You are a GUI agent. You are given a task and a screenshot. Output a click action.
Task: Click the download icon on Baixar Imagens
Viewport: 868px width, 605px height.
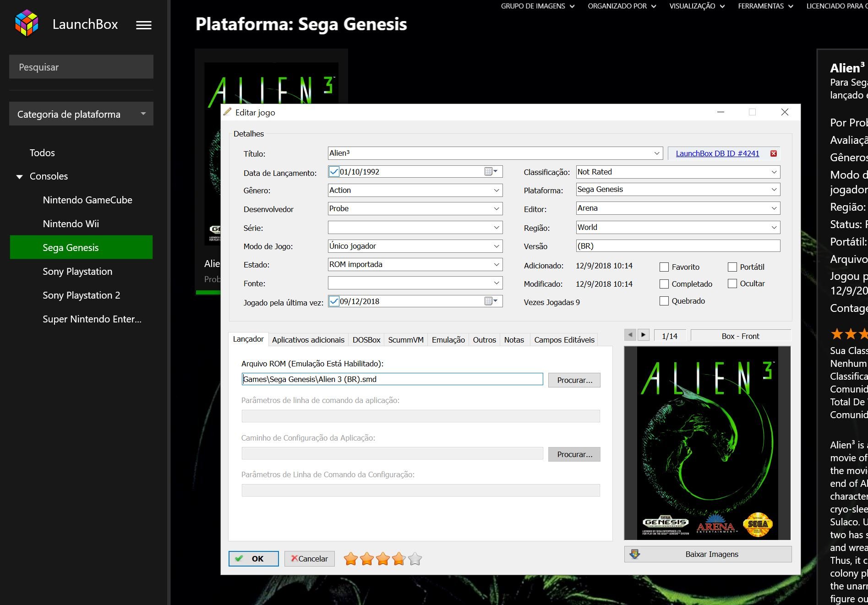[x=634, y=554]
